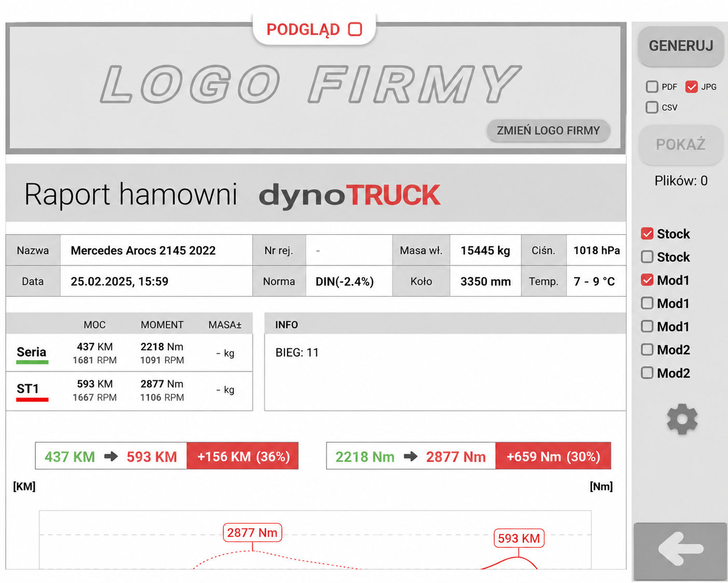Viewport: 728px width, 583px height.
Task: Click the 'Koło' label cell
Action: pos(421,282)
